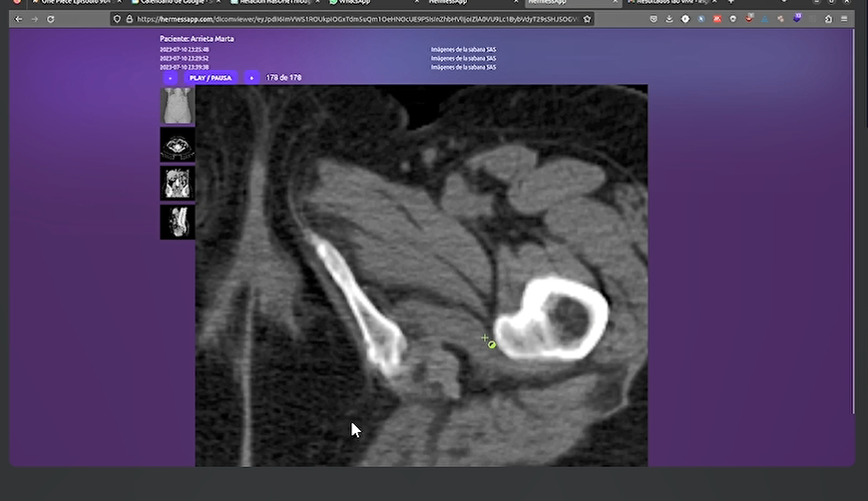Select the coronal CT series thumbnail
Screen dimensions: 868x501
178,184
